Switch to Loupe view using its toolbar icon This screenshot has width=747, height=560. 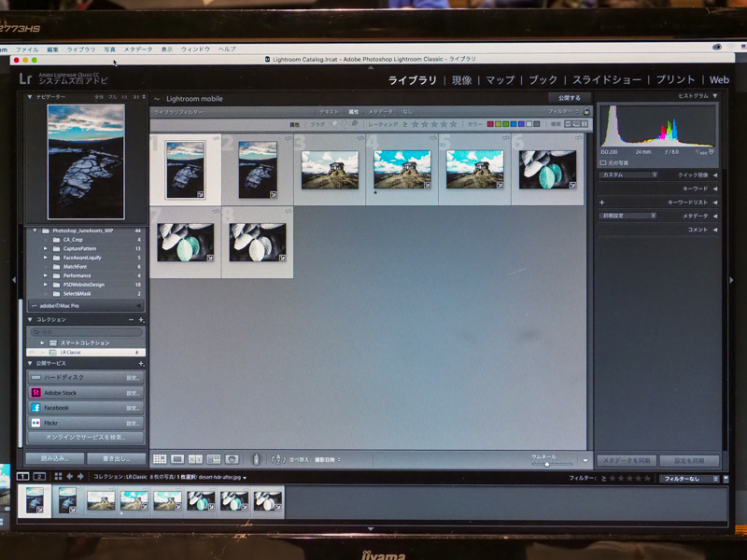click(x=177, y=458)
